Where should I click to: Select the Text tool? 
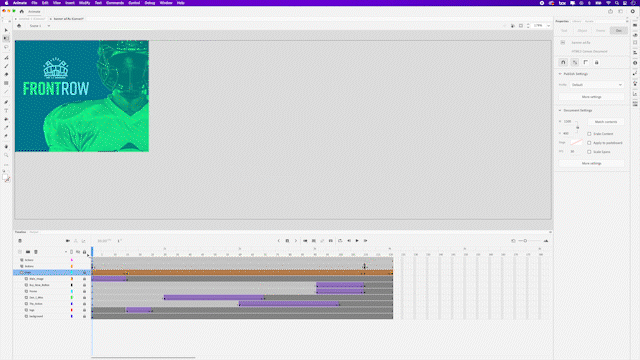click(x=6, y=111)
